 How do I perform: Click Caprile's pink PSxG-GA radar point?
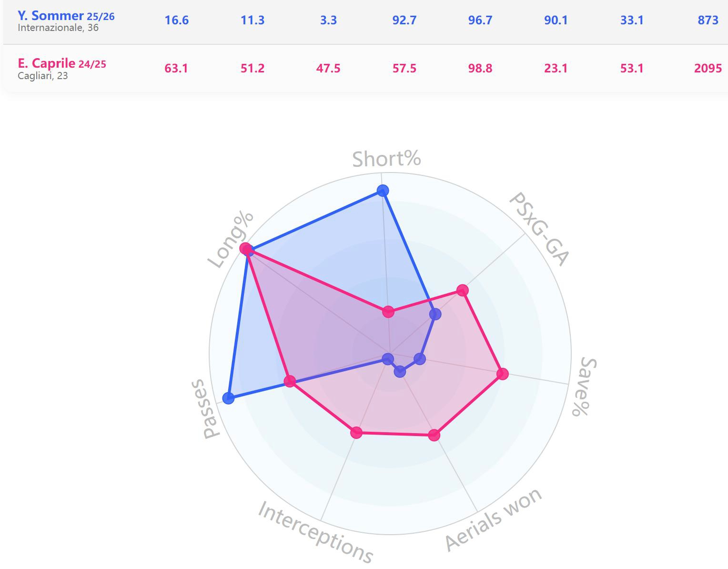[x=462, y=290]
